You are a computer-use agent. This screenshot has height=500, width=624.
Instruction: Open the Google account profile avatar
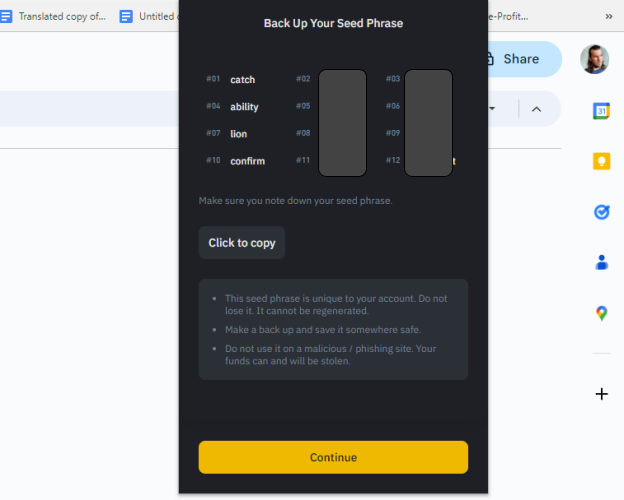coord(594,59)
